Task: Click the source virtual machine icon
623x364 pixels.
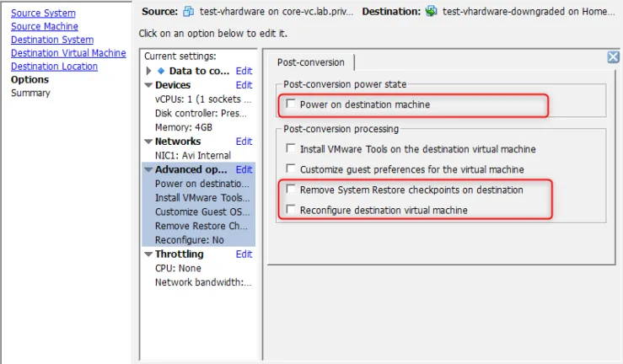Action: click(x=188, y=12)
